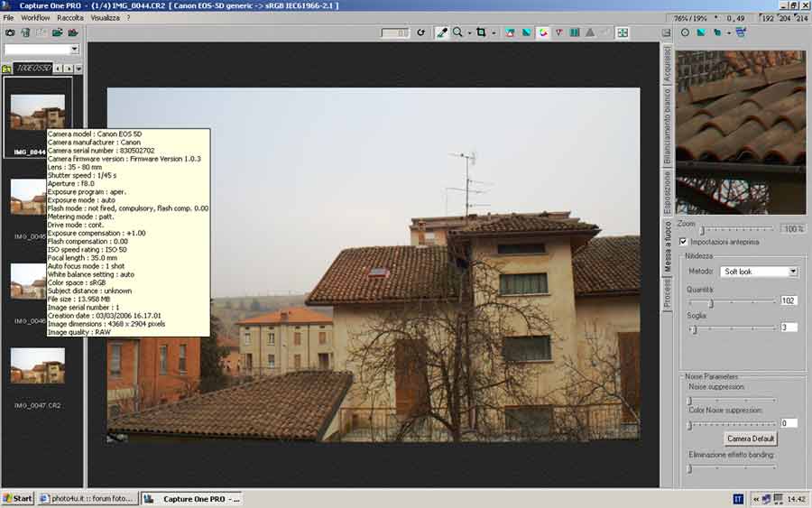Viewport: 812px width, 508px height.
Task: Open the Workflow menu
Action: 35,18
